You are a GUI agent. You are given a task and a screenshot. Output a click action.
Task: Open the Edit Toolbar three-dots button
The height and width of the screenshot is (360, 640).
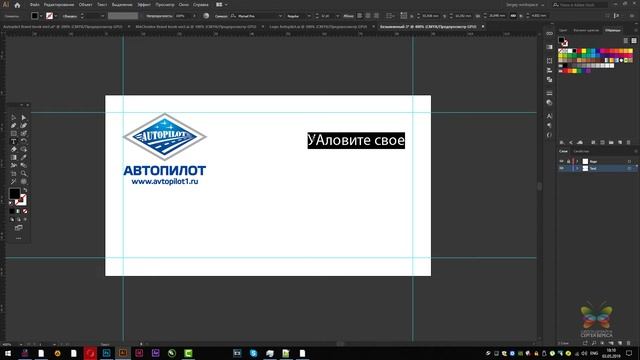[18, 238]
